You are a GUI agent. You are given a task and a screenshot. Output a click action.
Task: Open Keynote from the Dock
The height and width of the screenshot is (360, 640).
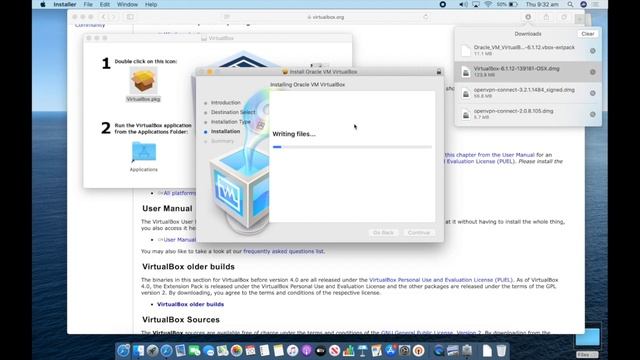(362, 351)
